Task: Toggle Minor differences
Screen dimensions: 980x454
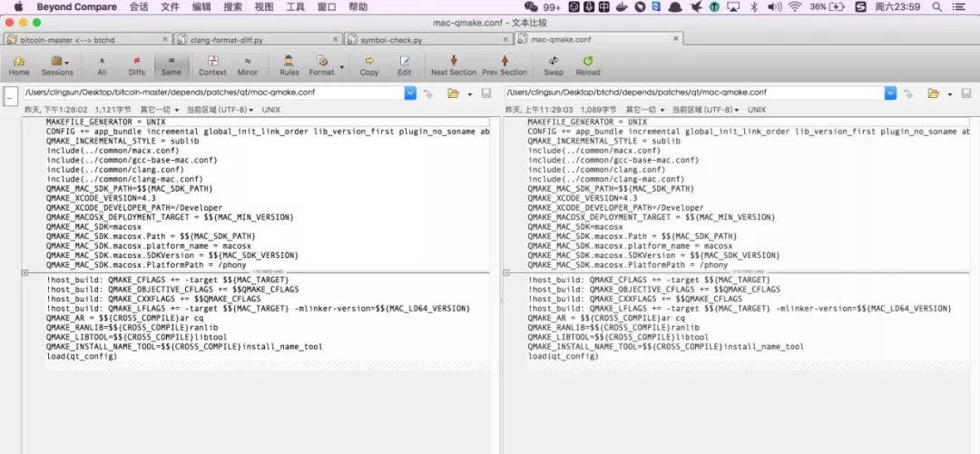Action: (248, 65)
